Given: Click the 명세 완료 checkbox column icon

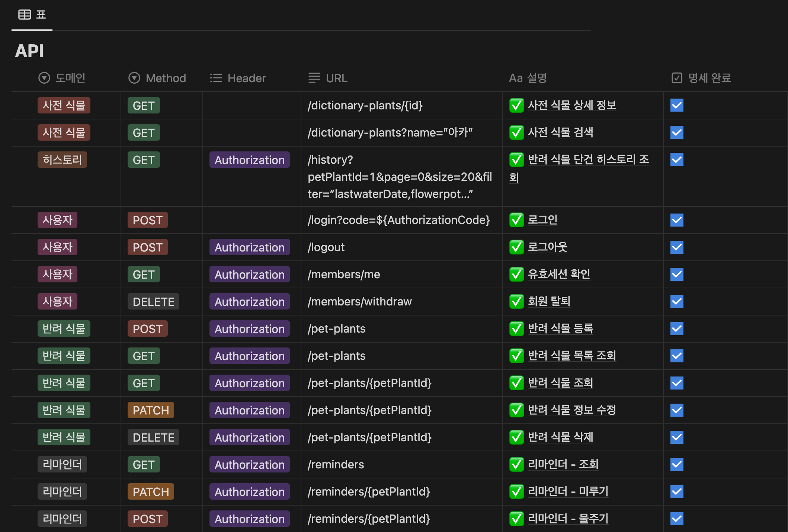Looking at the screenshot, I should 677,78.
